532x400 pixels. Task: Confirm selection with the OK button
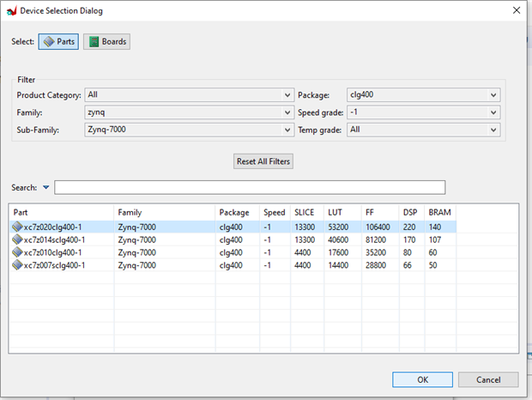click(422, 379)
